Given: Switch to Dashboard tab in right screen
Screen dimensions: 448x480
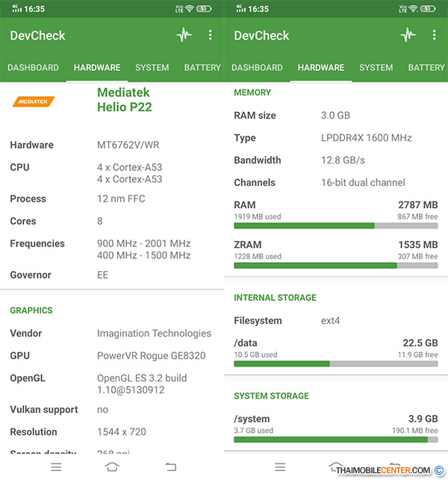Looking at the screenshot, I should click(257, 68).
